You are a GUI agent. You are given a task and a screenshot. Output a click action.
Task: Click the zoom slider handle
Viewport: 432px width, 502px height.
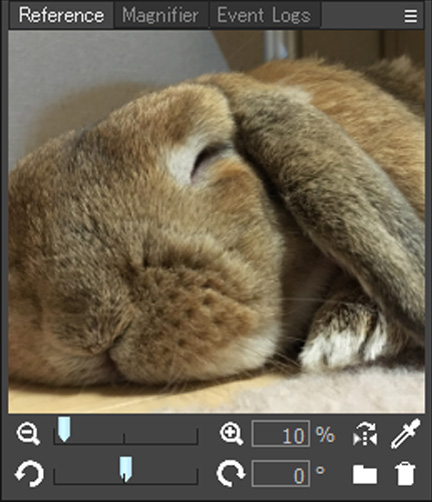[x=64, y=429]
